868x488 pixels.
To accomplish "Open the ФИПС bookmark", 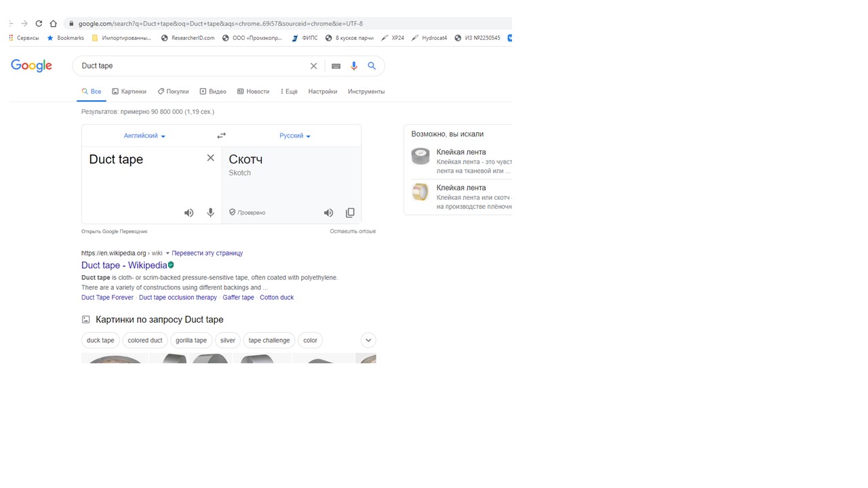I will 304,38.
